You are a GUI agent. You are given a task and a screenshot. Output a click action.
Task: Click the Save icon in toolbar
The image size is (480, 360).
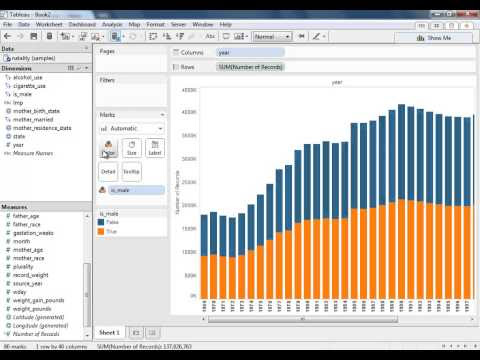pyautogui.click(x=34, y=36)
